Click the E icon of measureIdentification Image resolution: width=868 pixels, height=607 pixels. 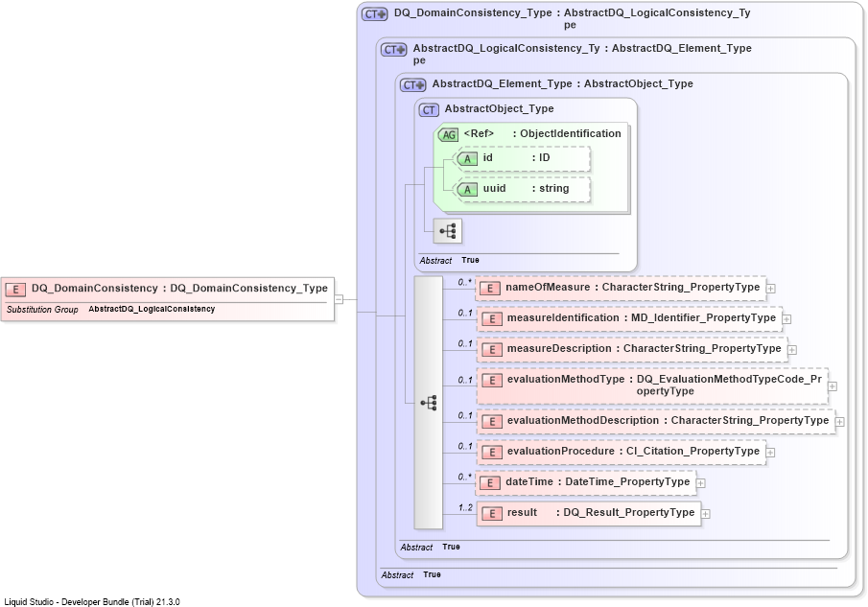click(x=492, y=319)
